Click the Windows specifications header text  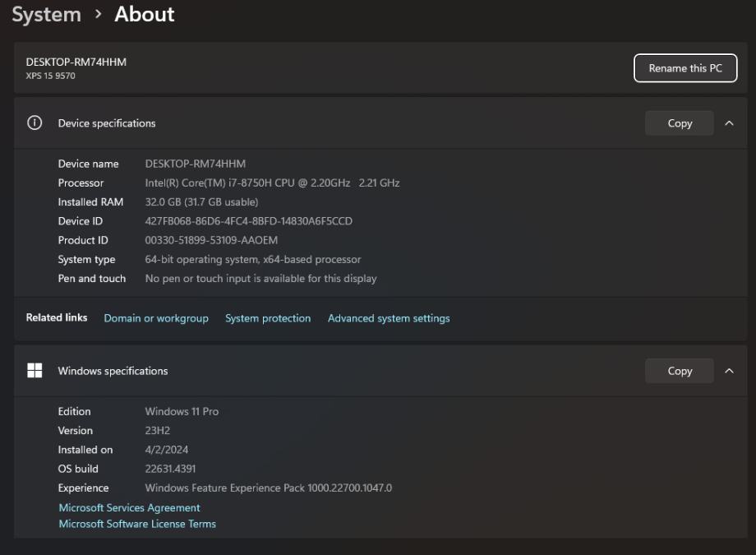coord(113,371)
